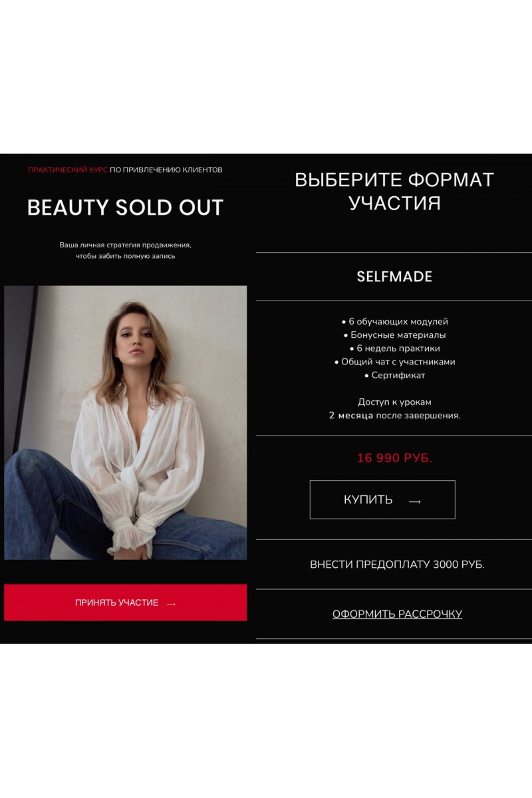This screenshot has width=532, height=798.
Task: Click the BEAUTY SOLD OUT heading
Action: pos(125,207)
